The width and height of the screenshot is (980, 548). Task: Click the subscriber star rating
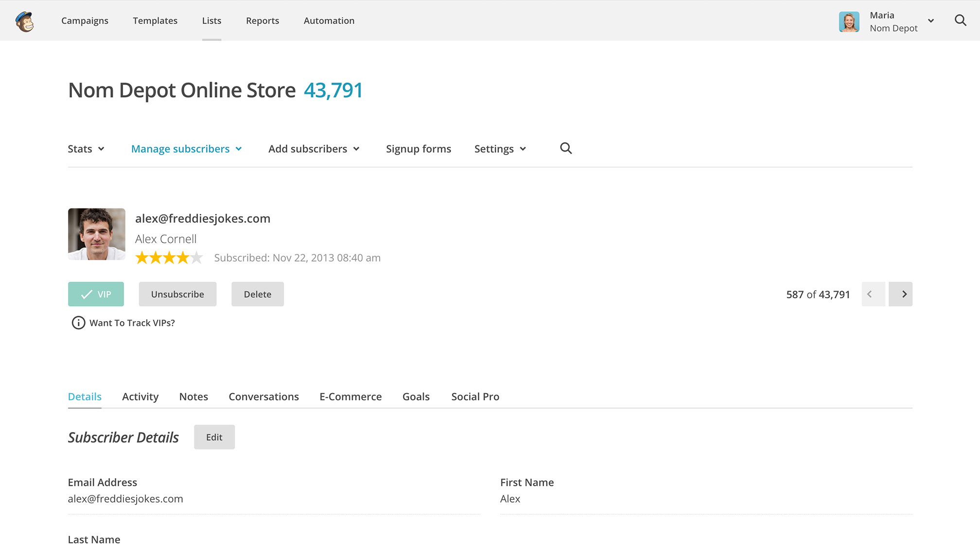169,257
